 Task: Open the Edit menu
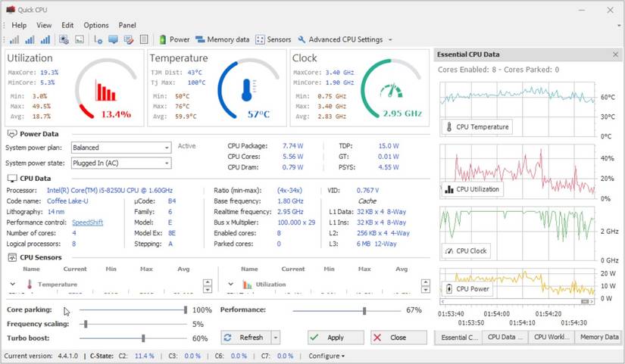click(x=67, y=25)
